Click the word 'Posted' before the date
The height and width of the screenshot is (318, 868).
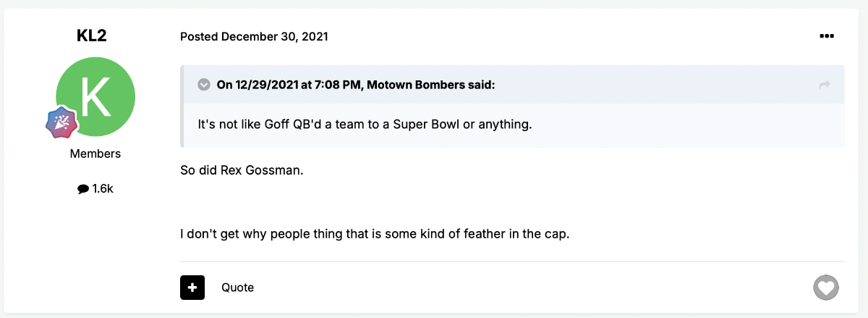coord(199,36)
